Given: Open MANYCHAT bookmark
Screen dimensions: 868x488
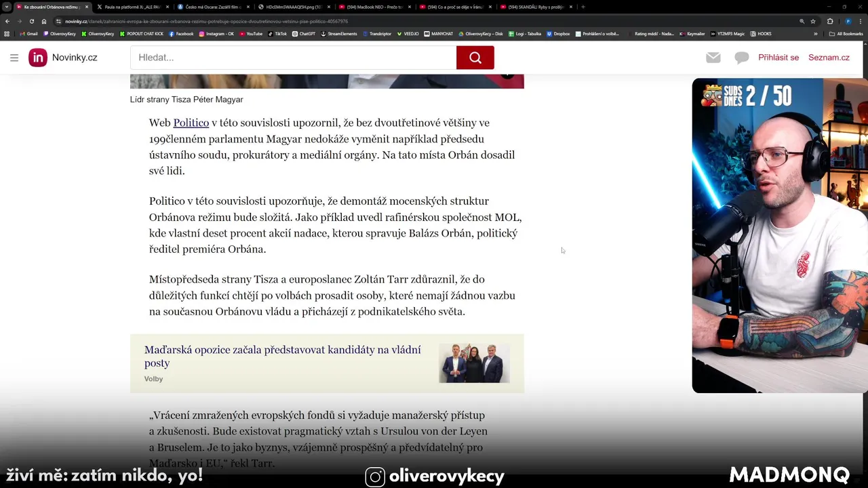Looking at the screenshot, I should tap(439, 33).
